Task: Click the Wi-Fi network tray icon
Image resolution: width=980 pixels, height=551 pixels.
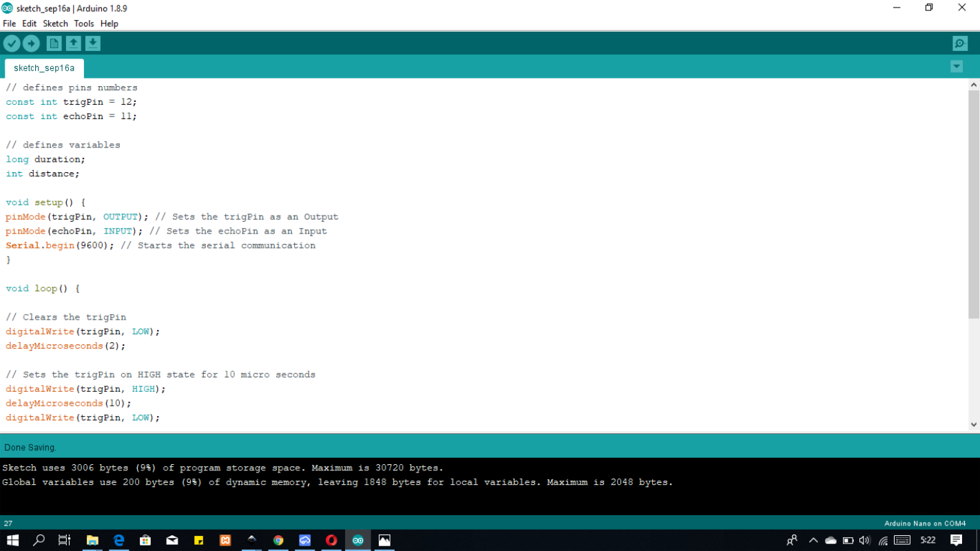Action: (x=883, y=541)
